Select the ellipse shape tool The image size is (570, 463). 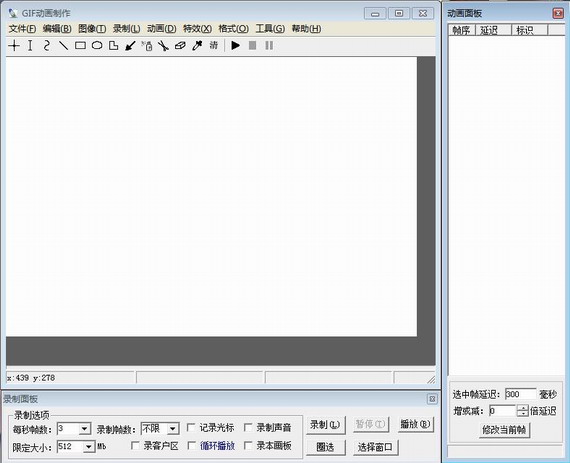tap(97, 46)
